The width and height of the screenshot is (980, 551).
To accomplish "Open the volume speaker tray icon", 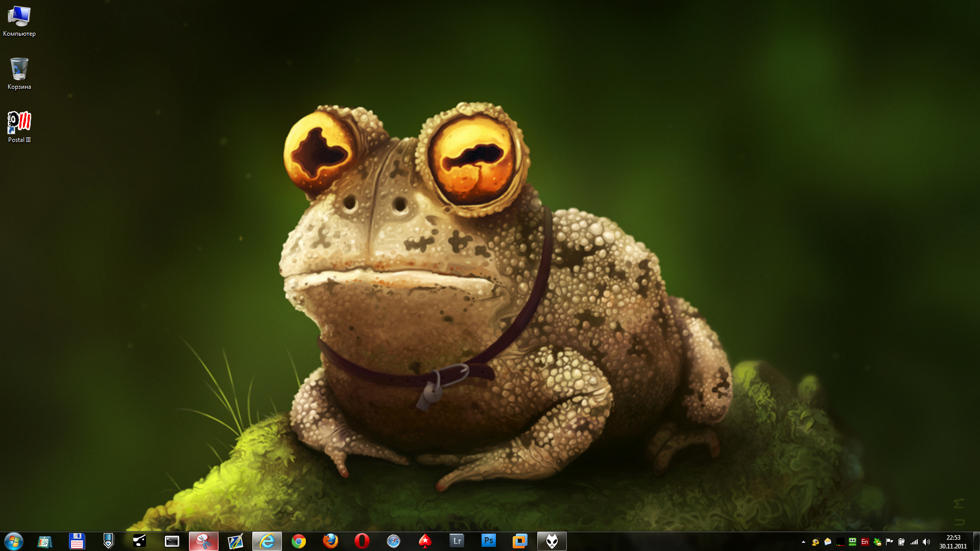I will 926,542.
